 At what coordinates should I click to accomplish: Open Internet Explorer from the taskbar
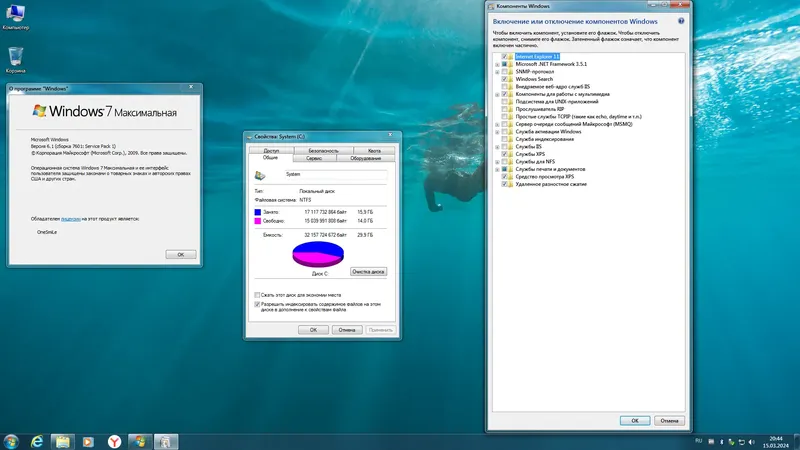coord(37,441)
